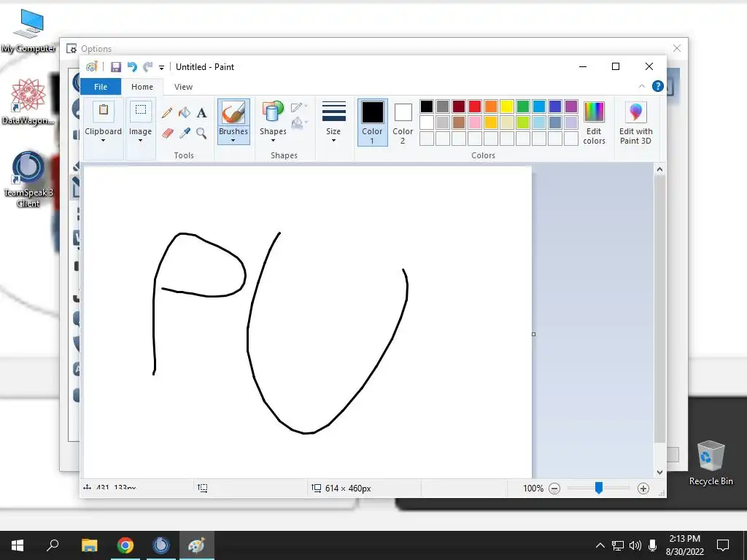Open File Explorer from the taskbar
This screenshot has height=560, width=747.
[x=89, y=545]
